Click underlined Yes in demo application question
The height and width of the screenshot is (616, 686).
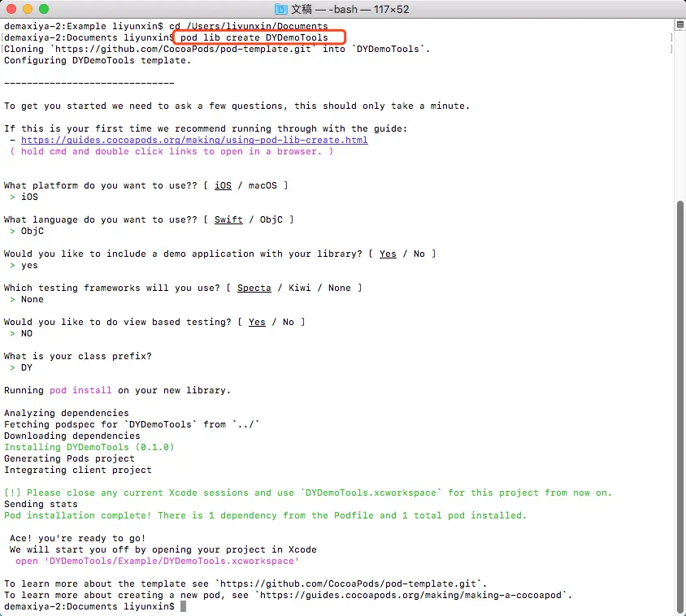point(388,254)
